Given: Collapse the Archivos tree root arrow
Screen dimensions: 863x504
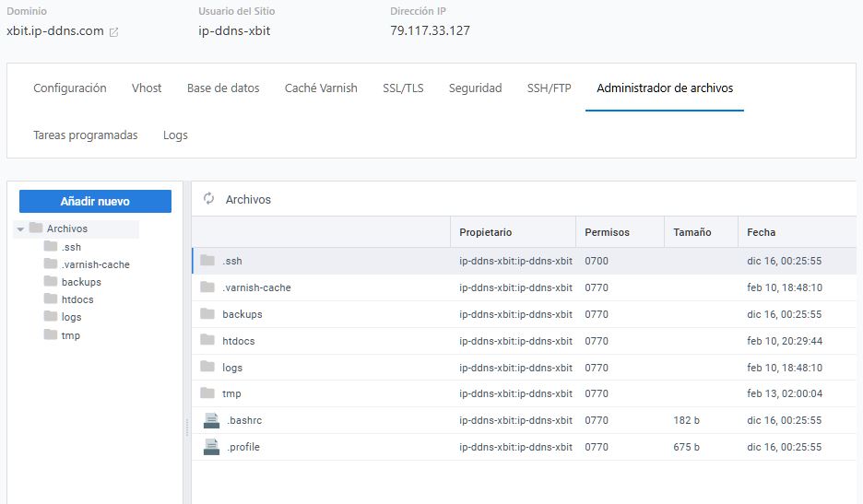Looking at the screenshot, I should click(x=20, y=229).
